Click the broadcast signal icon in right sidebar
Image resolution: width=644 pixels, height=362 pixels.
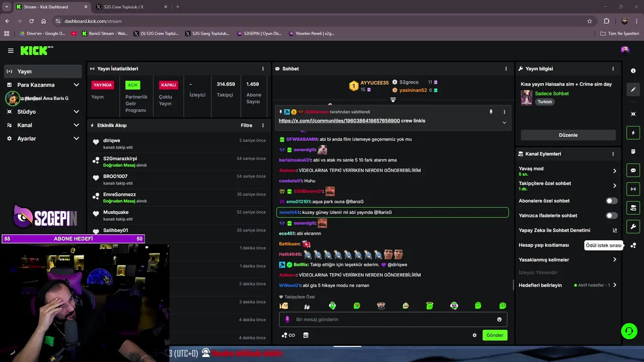[x=633, y=189]
